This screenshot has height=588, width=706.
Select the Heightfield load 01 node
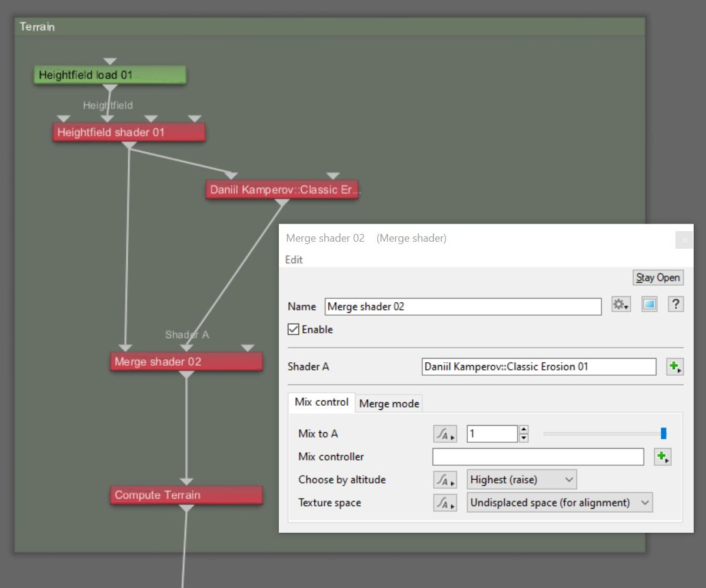110,75
